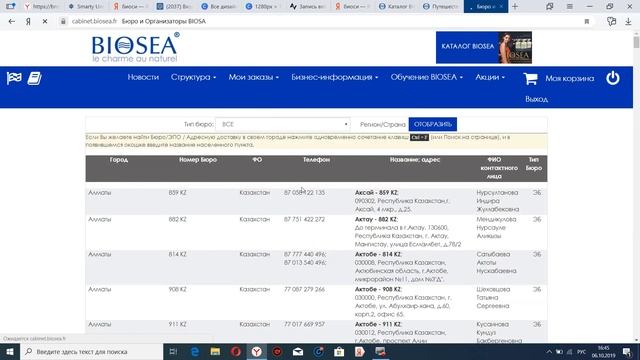The width and height of the screenshot is (640, 360).
Task: Click the Аксай - 859 KZ address title
Action: (376, 193)
